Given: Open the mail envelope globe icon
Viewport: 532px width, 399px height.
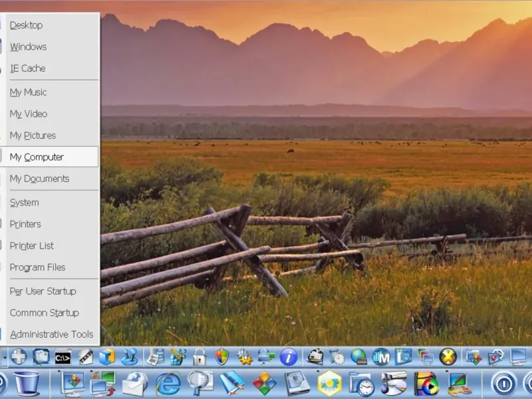Looking at the screenshot, I should tap(135, 384).
